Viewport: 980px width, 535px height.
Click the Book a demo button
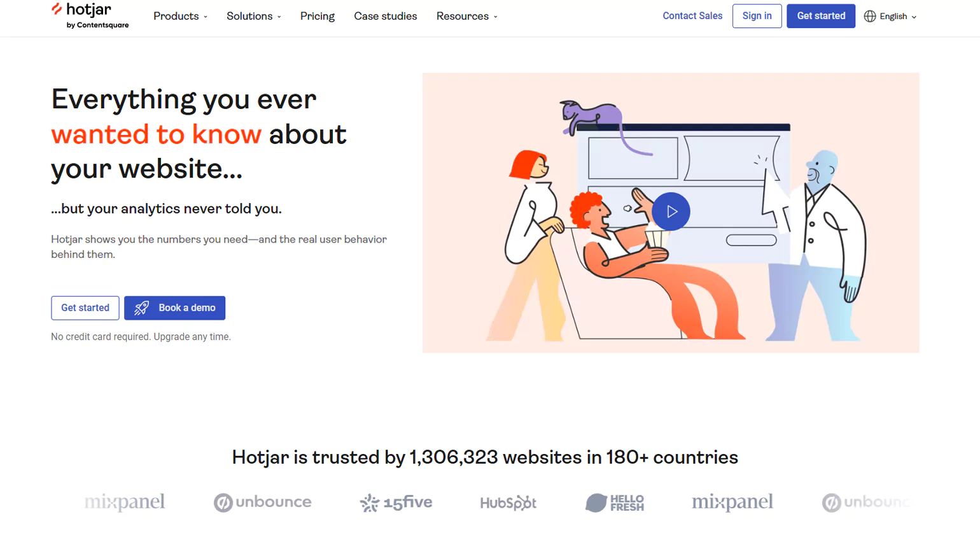pos(174,308)
